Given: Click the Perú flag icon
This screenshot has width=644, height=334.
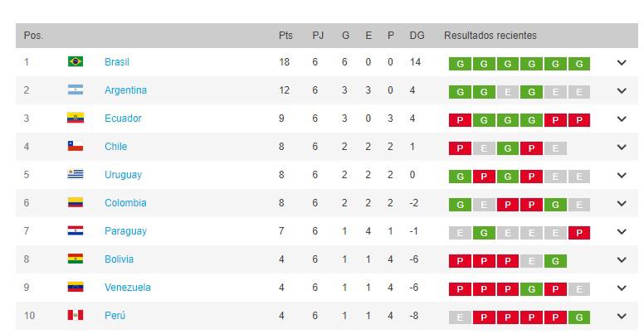Looking at the screenshot, I should (x=75, y=316).
